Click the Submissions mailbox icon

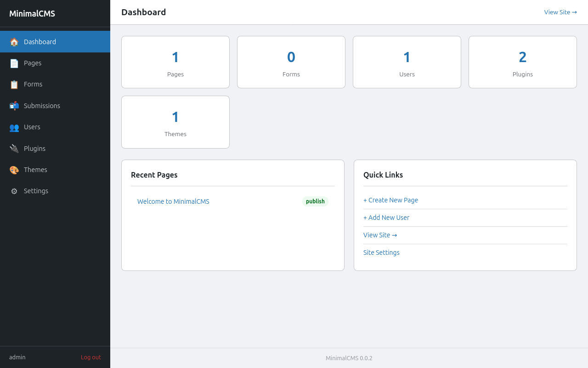[x=14, y=106]
